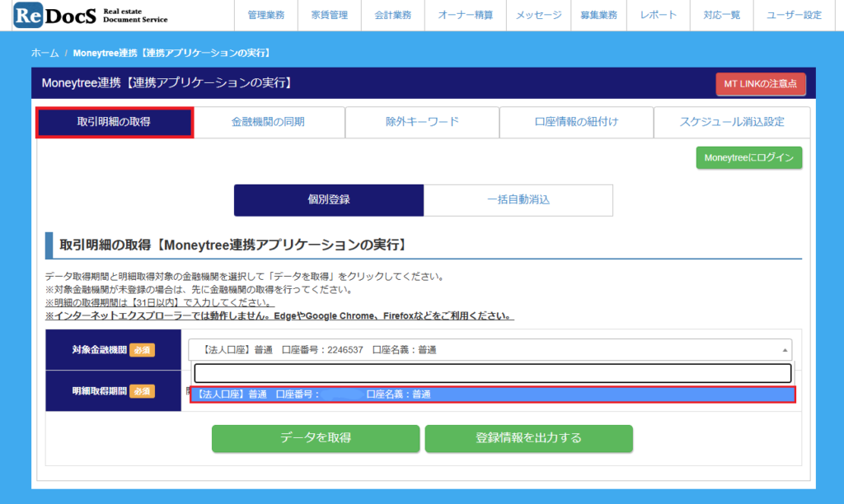
Task: Open the メッセージ menu
Action: coord(539,15)
